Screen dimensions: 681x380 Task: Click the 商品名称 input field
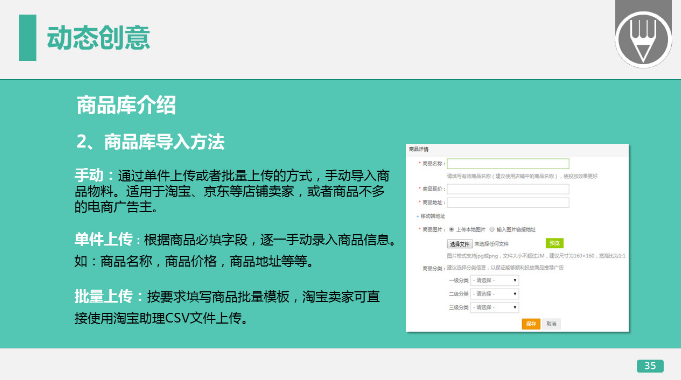(x=508, y=163)
